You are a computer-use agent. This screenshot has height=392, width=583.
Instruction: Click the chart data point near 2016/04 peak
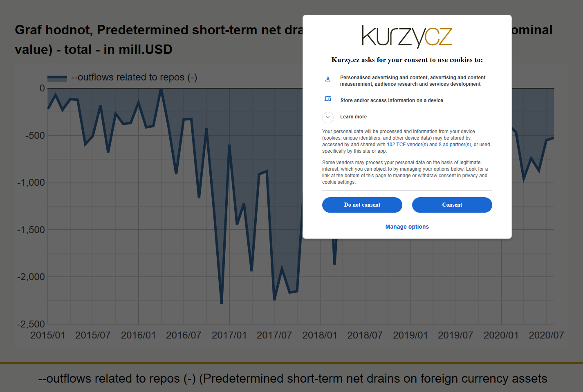pyautogui.click(x=161, y=89)
